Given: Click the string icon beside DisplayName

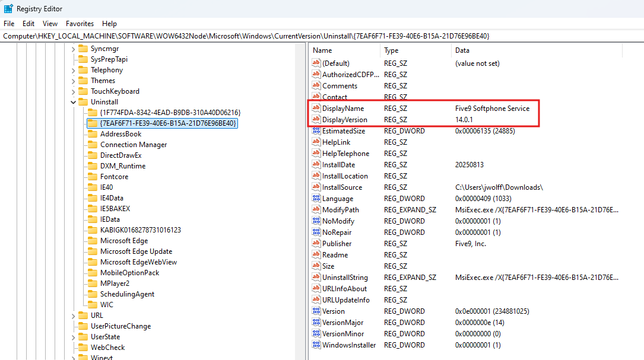Looking at the screenshot, I should [x=316, y=109].
